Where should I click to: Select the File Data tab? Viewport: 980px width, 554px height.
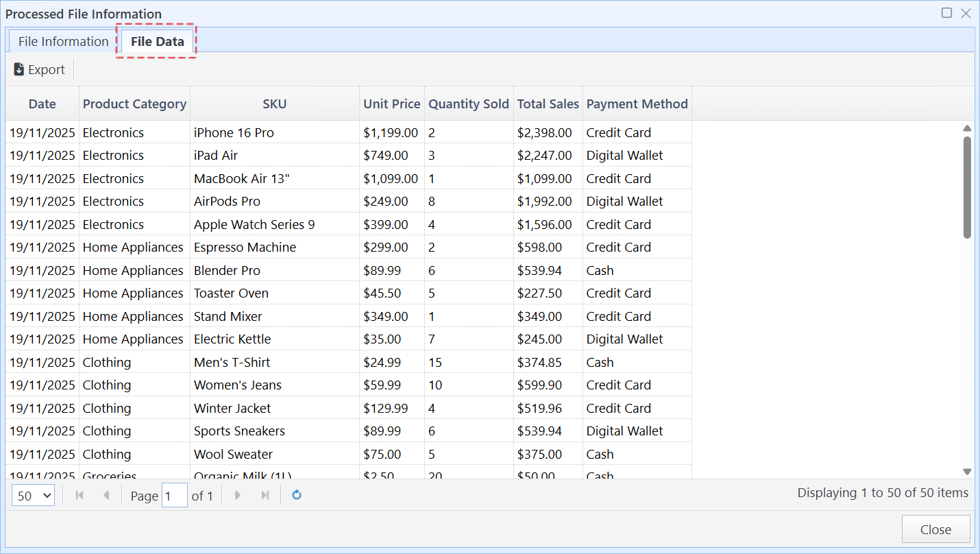point(156,41)
